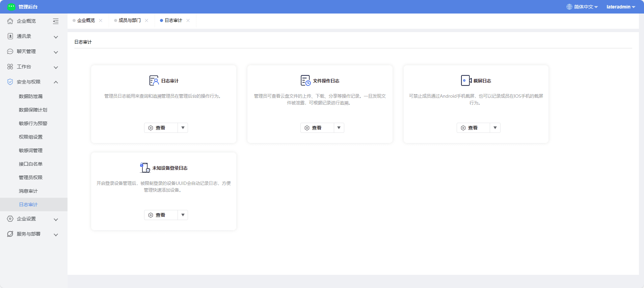Screen dimensions: 644x288
Task: Open dropdown arrow beside 日志审计 查看 button
Action: [183, 128]
